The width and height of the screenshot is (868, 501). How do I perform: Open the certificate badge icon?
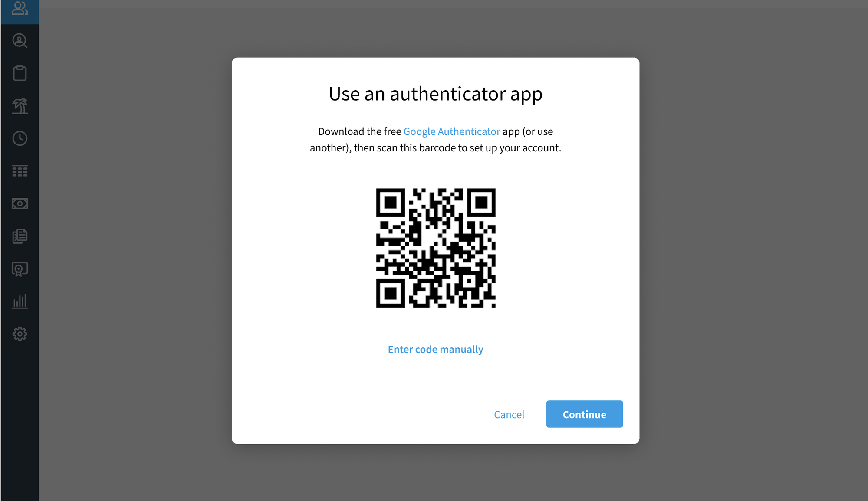20,269
